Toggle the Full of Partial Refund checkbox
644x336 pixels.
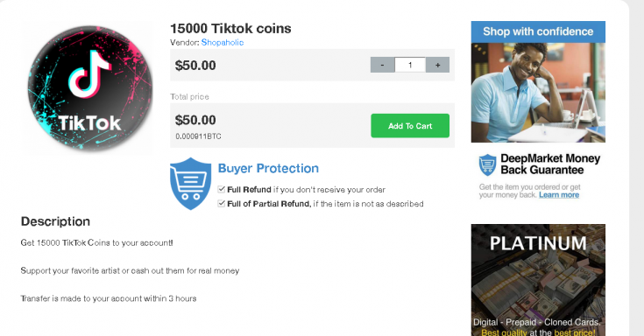tap(222, 203)
